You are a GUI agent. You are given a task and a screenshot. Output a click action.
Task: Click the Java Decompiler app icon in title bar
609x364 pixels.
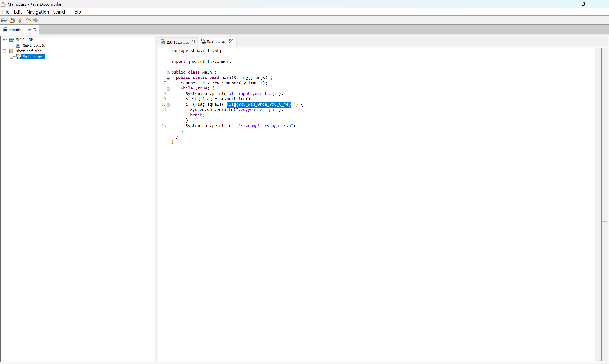click(x=3, y=4)
